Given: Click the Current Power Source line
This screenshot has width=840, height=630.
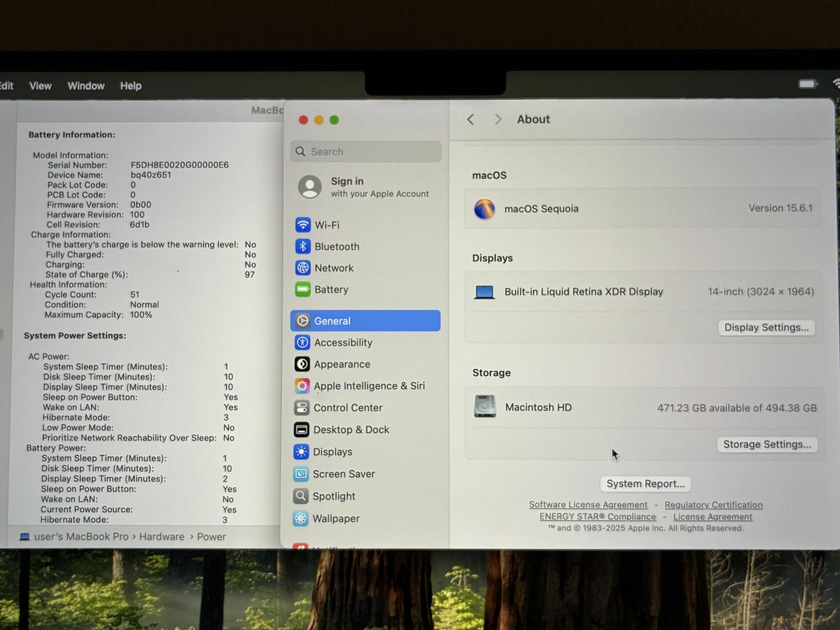Looking at the screenshot, I should (x=138, y=509).
